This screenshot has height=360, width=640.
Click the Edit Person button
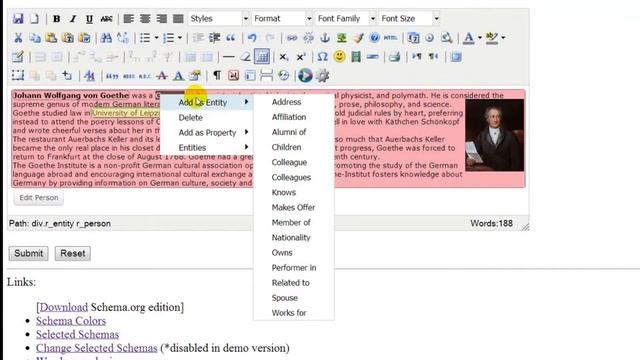[39, 198]
